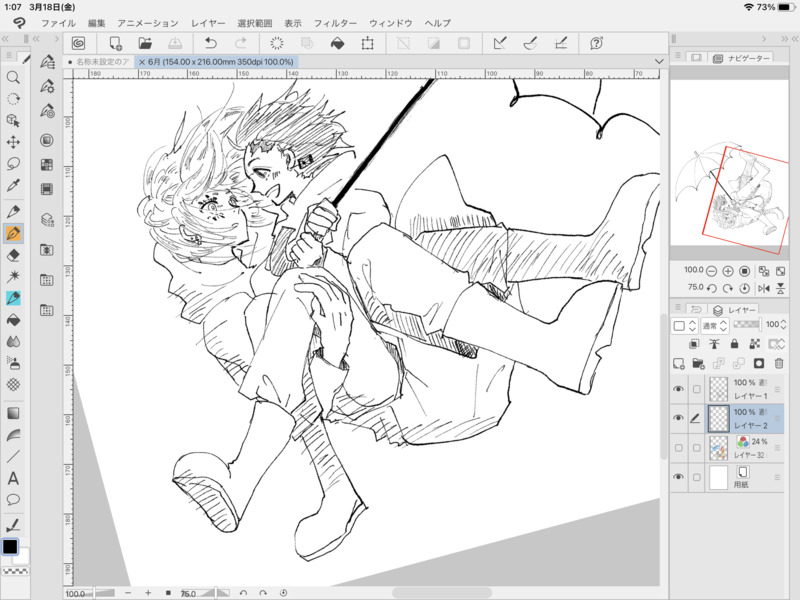This screenshot has width=800, height=600.
Task: Toggle lock transparent pixels
Action: [x=755, y=344]
